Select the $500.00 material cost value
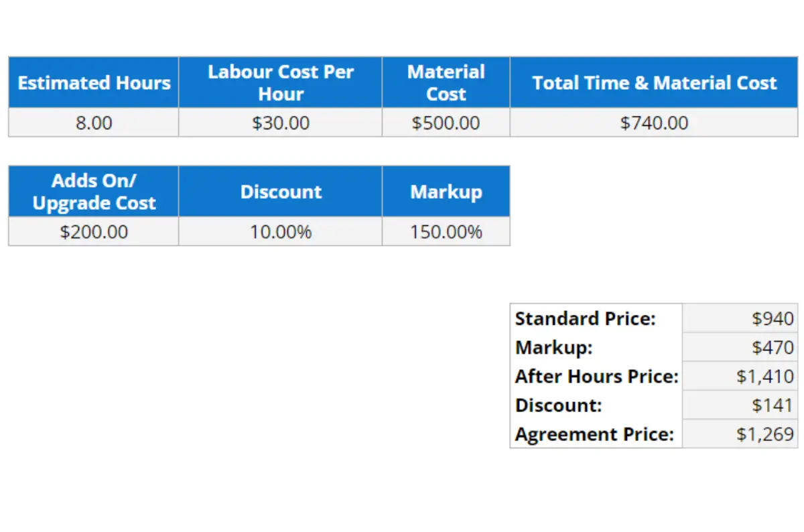Image resolution: width=804 pixels, height=532 pixels. point(446,123)
